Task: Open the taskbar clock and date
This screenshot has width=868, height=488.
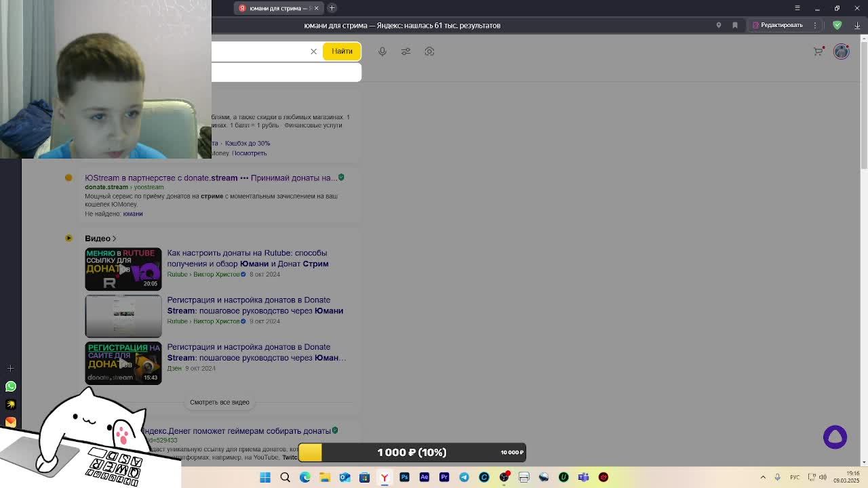Action: [x=846, y=477]
